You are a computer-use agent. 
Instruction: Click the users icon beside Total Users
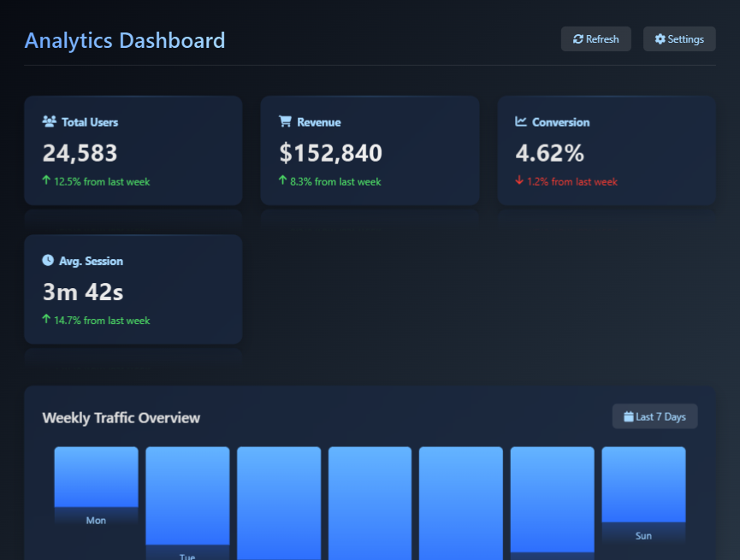(50, 121)
